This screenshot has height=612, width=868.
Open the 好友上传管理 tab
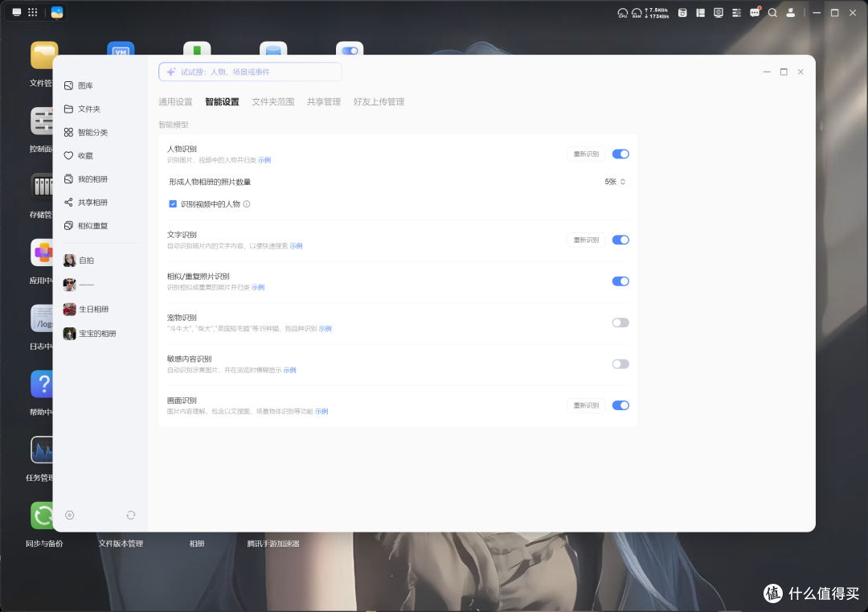tap(379, 102)
